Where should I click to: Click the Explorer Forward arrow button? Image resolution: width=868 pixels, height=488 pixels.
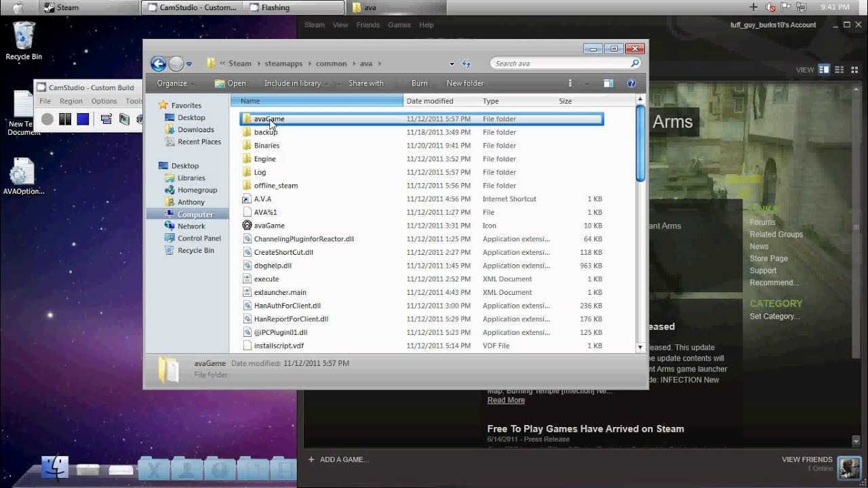[176, 64]
